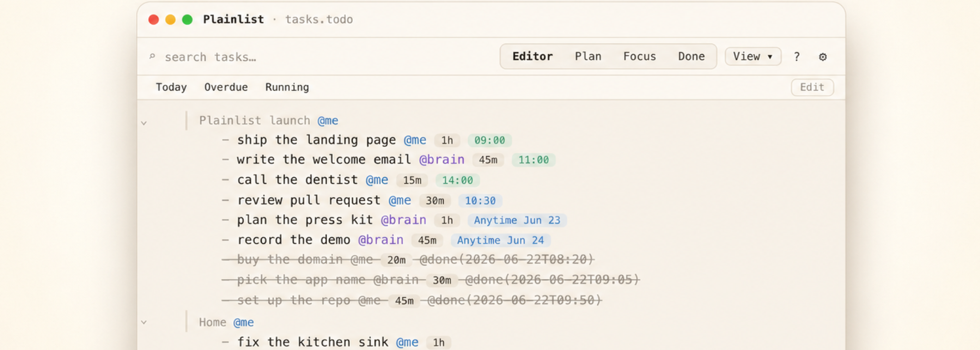Collapse the Home section
Image resolution: width=980 pixels, height=350 pixels.
pos(144,322)
